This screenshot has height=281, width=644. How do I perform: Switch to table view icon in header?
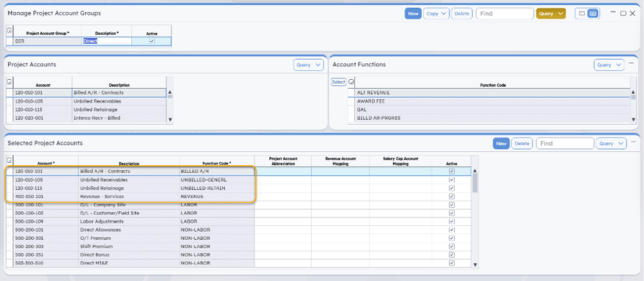592,14
